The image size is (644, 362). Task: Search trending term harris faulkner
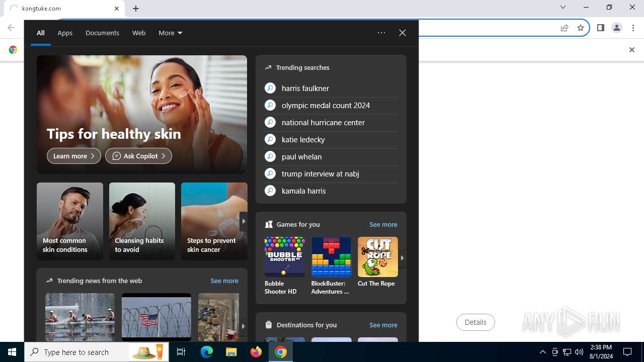pos(331,88)
